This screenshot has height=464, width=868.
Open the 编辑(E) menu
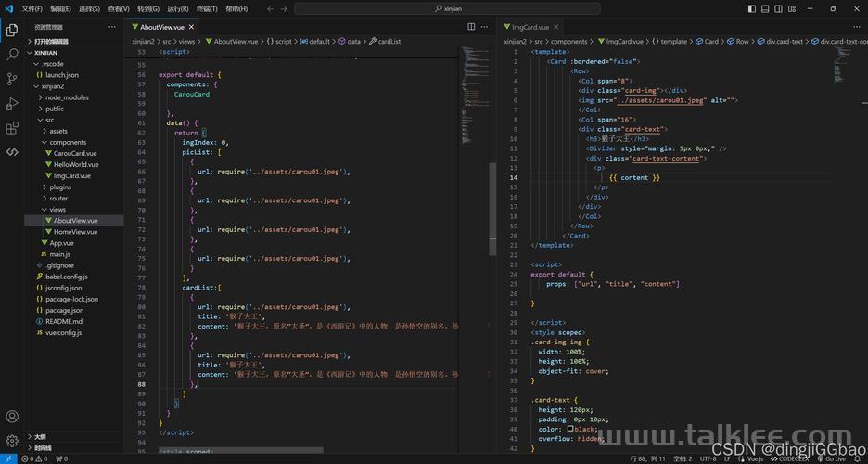60,9
